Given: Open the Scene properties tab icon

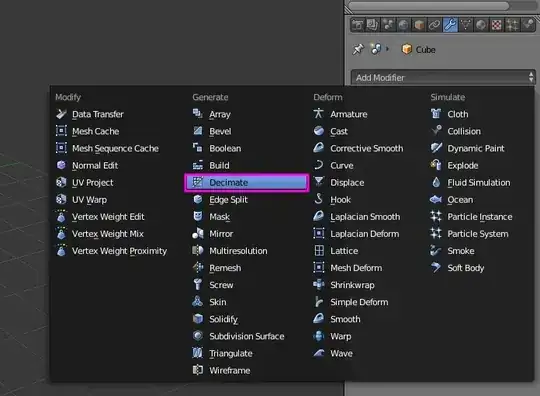Looking at the screenshot, I should point(388,25).
